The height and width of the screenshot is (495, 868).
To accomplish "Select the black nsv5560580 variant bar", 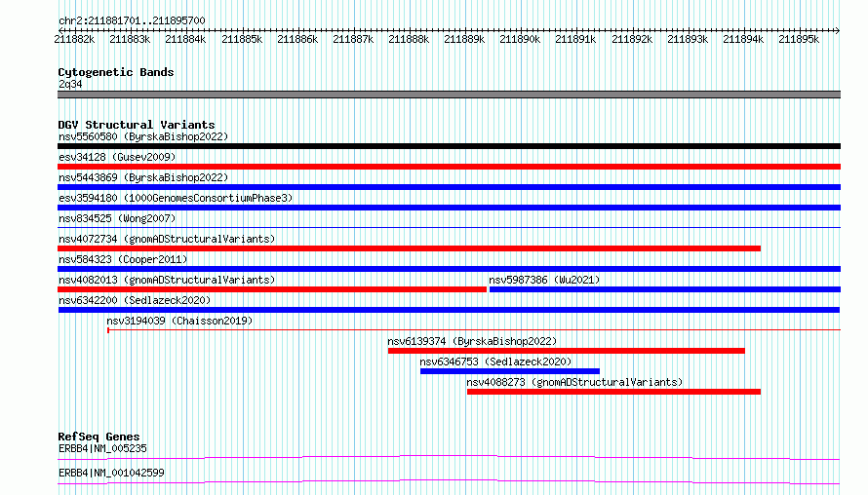I will click(449, 146).
